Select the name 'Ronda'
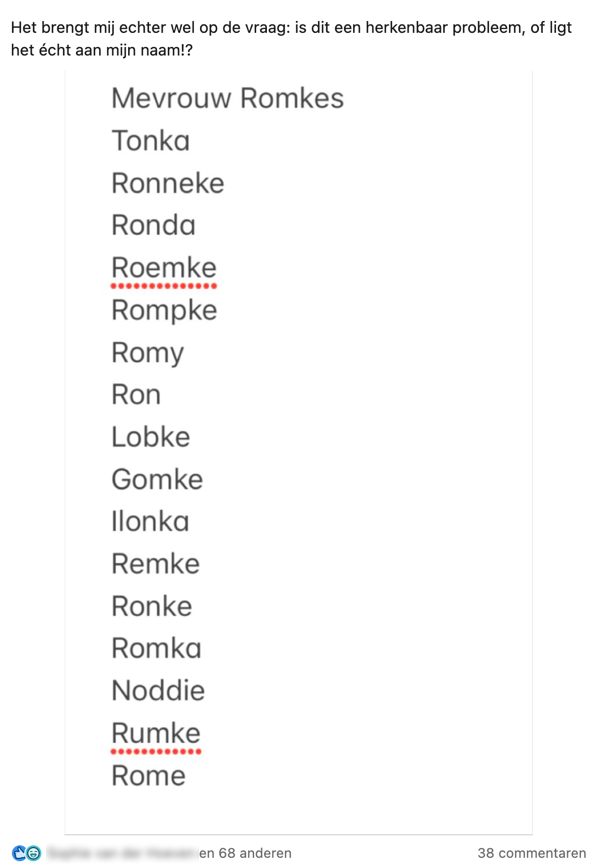The image size is (603, 868). [x=153, y=225]
